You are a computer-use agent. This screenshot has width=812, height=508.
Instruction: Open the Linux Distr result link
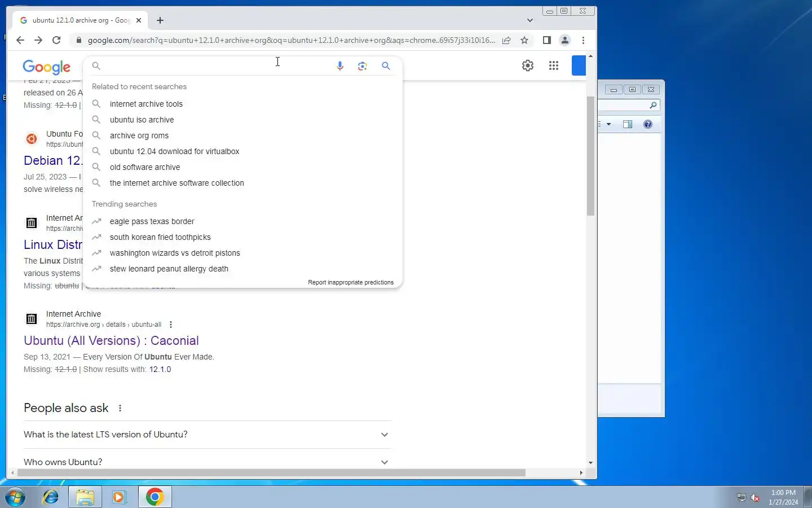53,244
